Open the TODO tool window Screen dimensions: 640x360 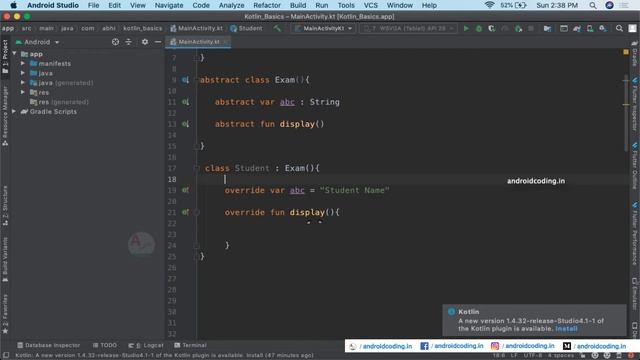[105, 345]
